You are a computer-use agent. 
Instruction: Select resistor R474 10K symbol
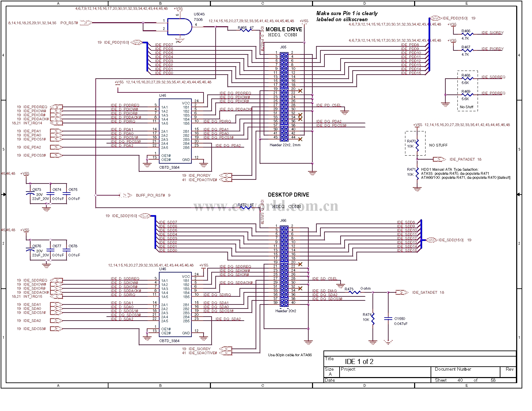click(373, 318)
